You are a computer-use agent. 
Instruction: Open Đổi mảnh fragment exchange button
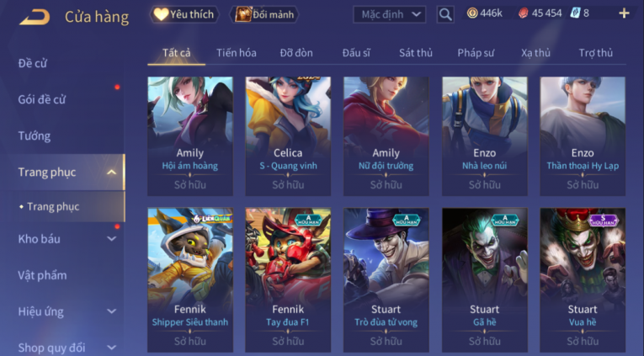click(x=264, y=15)
